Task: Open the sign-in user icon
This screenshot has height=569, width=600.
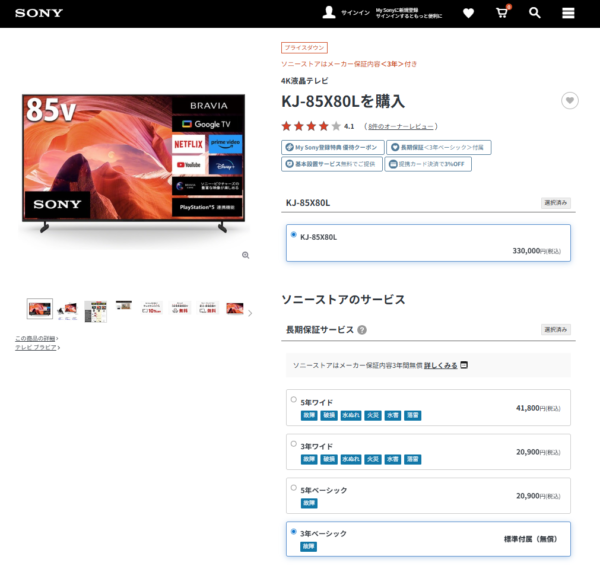Action: (x=329, y=13)
